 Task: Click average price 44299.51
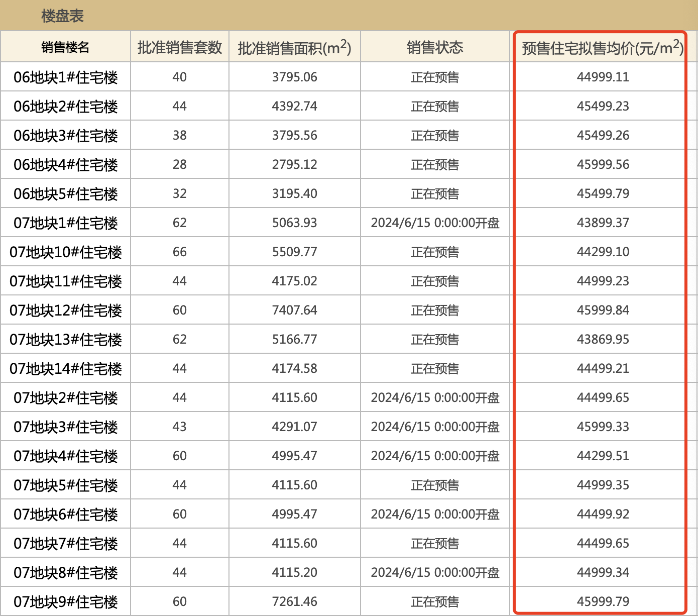pyautogui.click(x=603, y=456)
